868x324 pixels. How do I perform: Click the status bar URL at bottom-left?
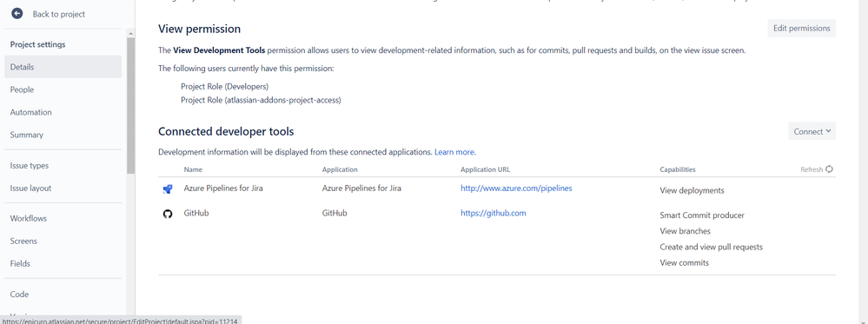(x=120, y=321)
